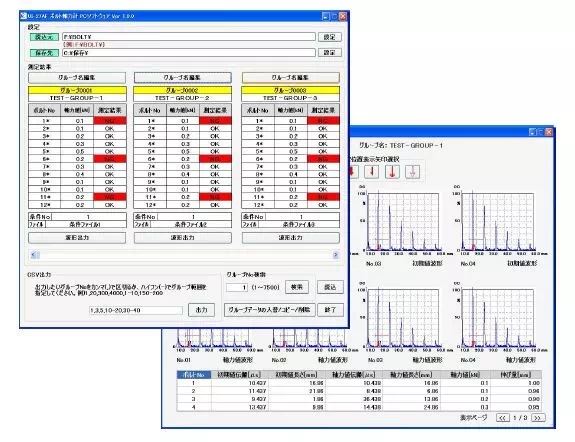Click 軸力値 column header in group 3 table
Viewport: 575px width, 442px height.
pos(290,110)
